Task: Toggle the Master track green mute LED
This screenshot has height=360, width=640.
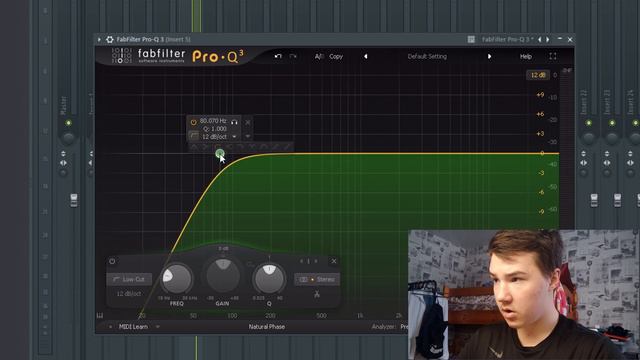Action: click(68, 123)
